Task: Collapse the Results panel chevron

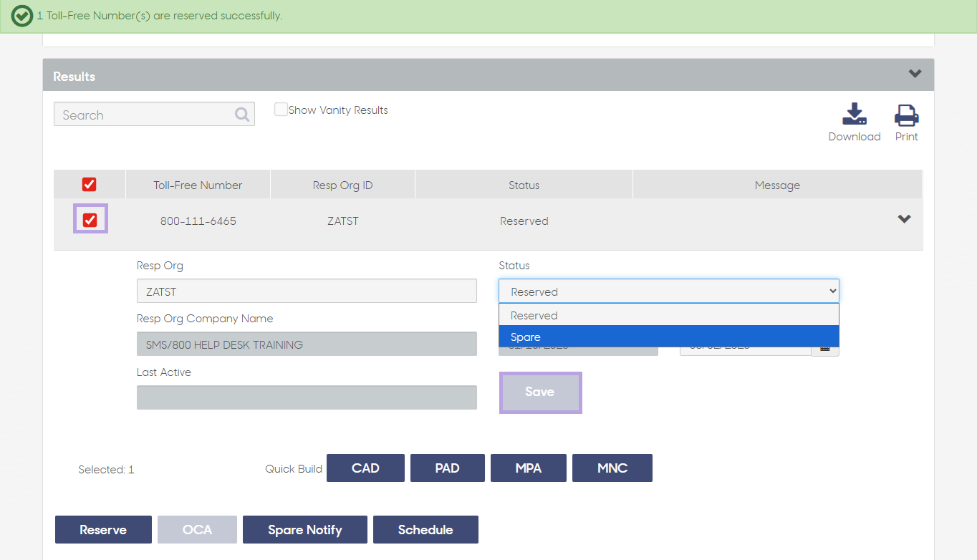Action: pyautogui.click(x=915, y=74)
